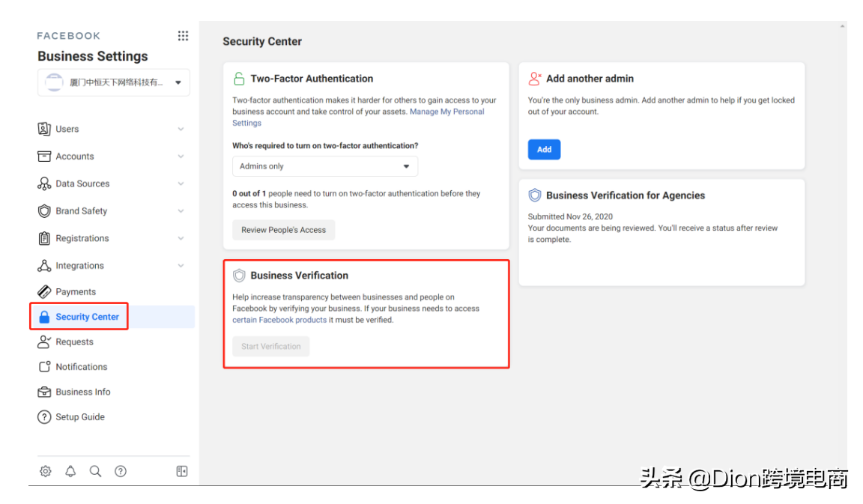Select Security Center in the sidebar

pyautogui.click(x=87, y=317)
